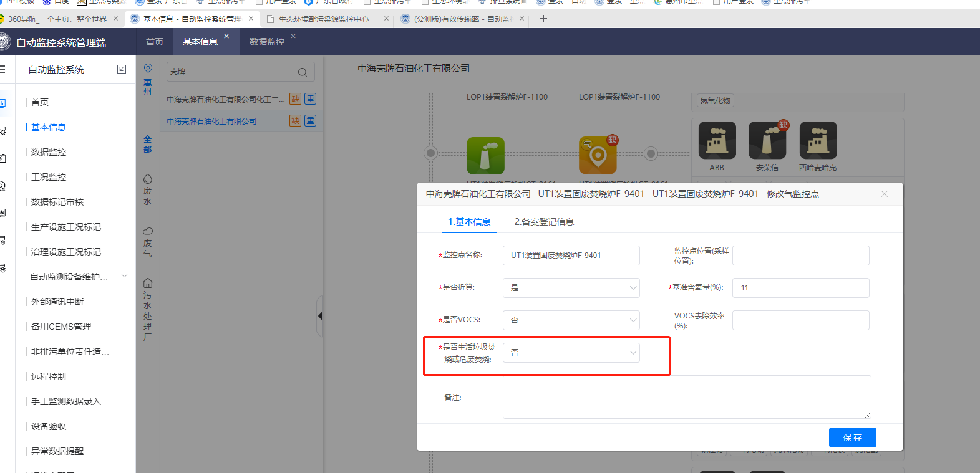
Task: Open the 是否VOCS dropdown
Action: [571, 320]
